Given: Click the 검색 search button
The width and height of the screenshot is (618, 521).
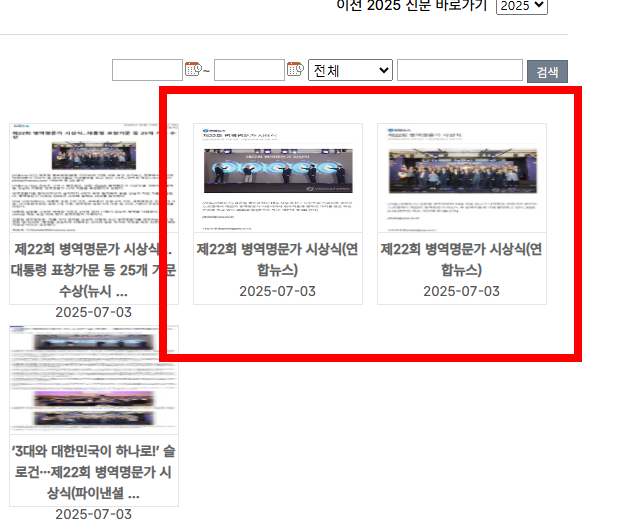Looking at the screenshot, I should pos(547,71).
